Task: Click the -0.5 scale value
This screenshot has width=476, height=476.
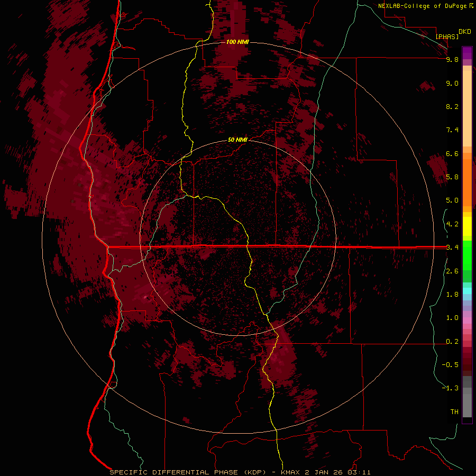Action: (450, 365)
